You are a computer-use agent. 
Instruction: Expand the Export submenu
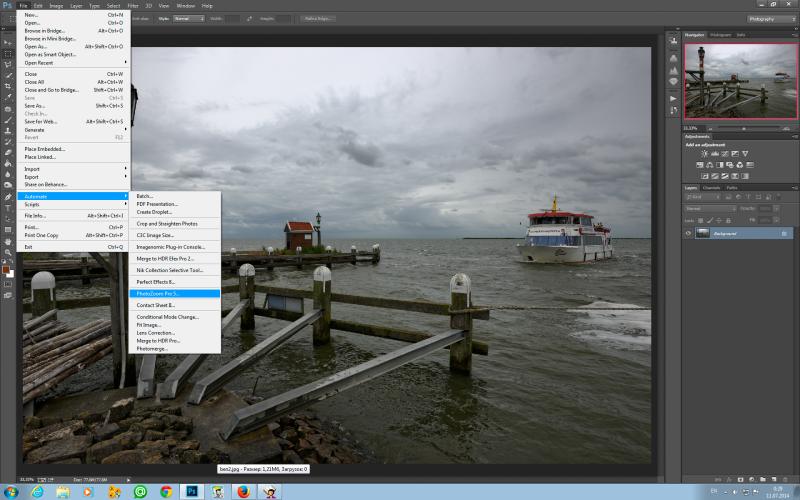[x=73, y=177]
